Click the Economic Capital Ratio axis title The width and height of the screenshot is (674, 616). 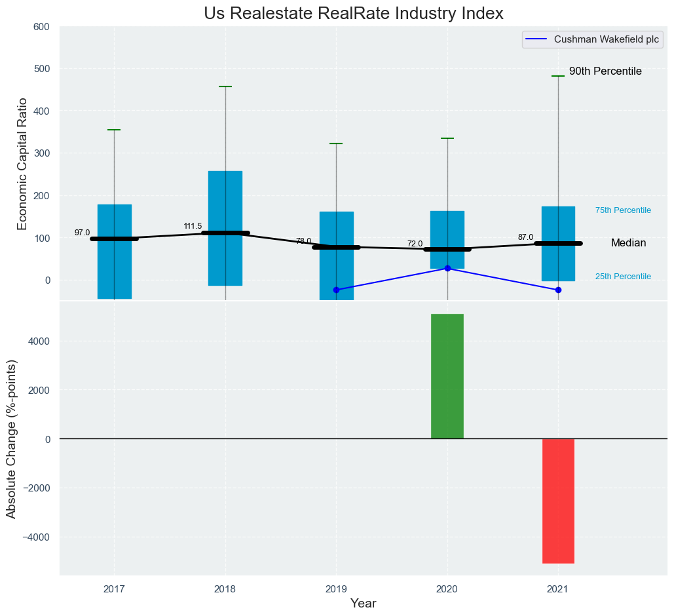tap(22, 163)
